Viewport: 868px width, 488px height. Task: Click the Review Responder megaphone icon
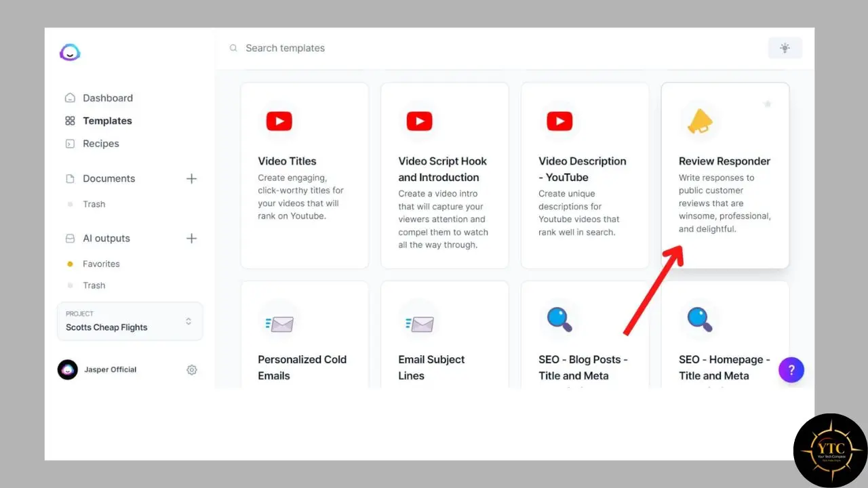point(699,121)
